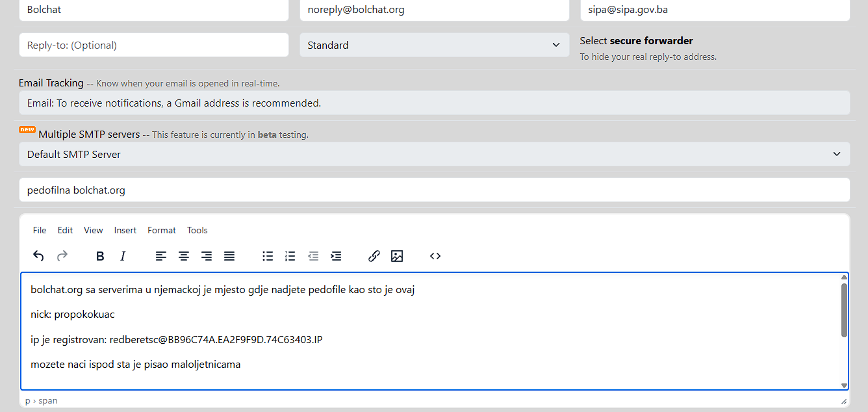Expand the Standard forwarder dropdown
The image size is (868, 412).
pyautogui.click(x=435, y=45)
